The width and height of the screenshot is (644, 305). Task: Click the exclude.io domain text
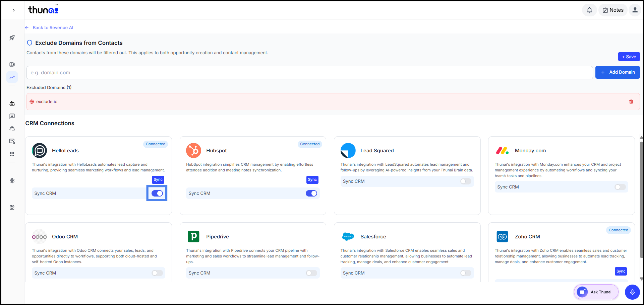coord(47,102)
